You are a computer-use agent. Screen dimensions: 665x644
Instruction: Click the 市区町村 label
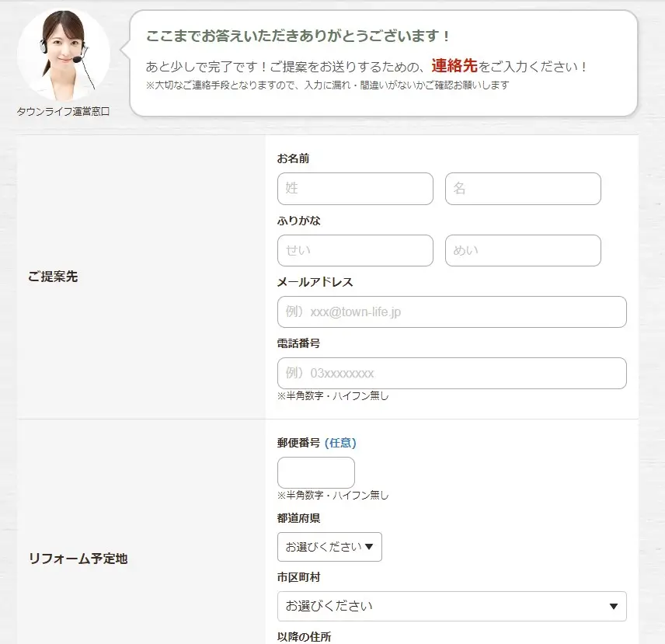(298, 577)
